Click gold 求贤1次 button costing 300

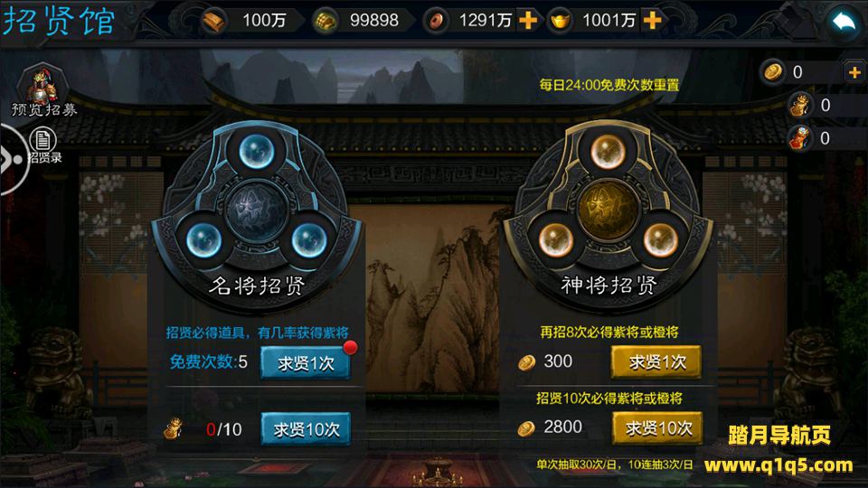[656, 361]
